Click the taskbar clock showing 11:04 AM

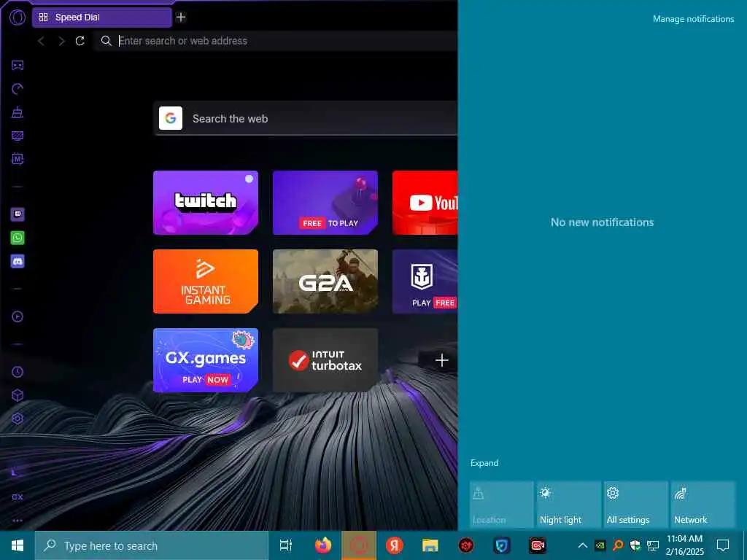(x=684, y=545)
